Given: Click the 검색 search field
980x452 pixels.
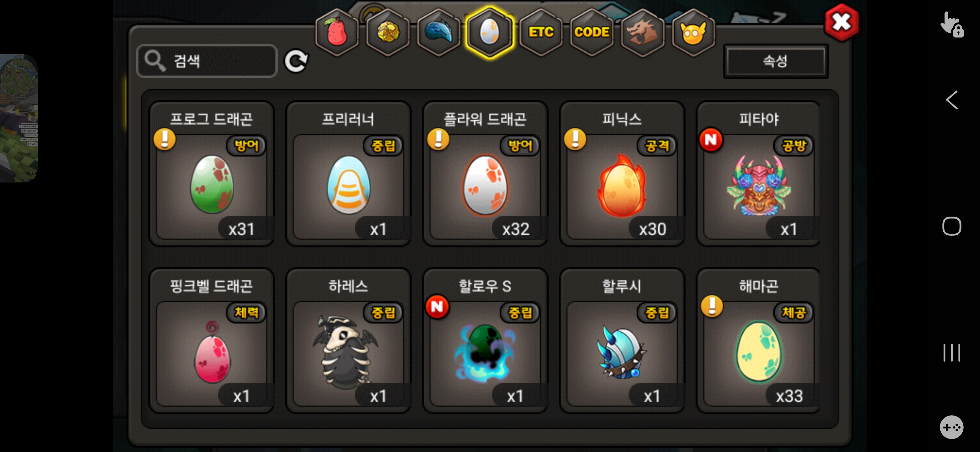Looking at the screenshot, I should (x=207, y=61).
